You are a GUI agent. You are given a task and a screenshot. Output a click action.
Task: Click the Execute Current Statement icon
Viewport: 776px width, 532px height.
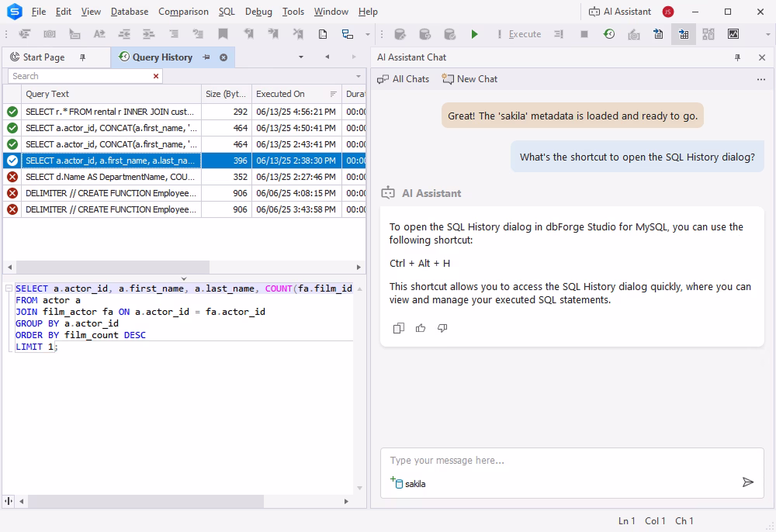[559, 34]
